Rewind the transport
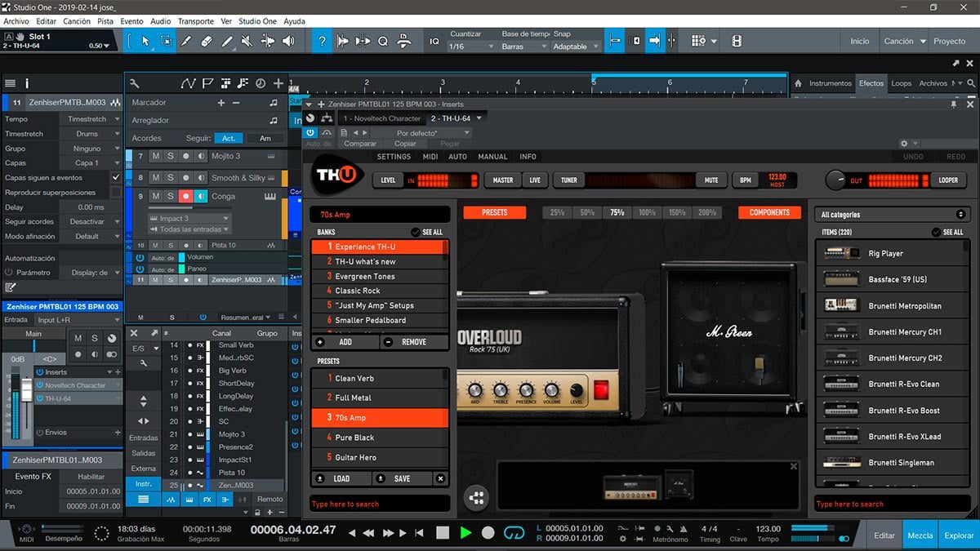This screenshot has height=551, width=980. (x=368, y=533)
